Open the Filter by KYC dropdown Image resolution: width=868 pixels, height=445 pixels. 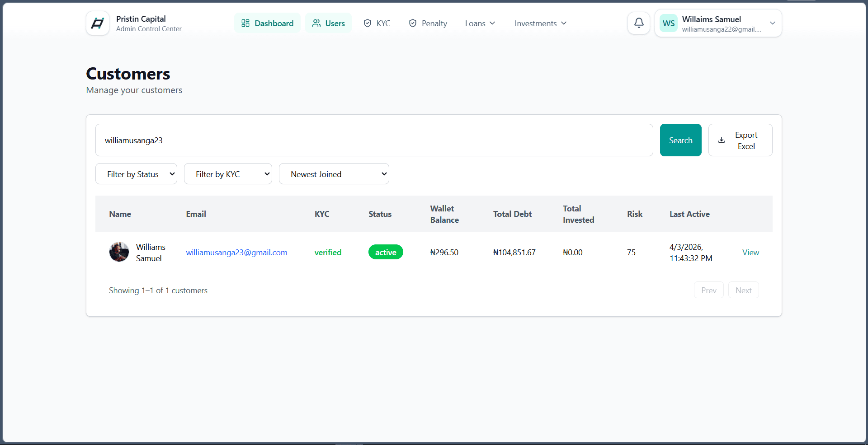coord(228,174)
